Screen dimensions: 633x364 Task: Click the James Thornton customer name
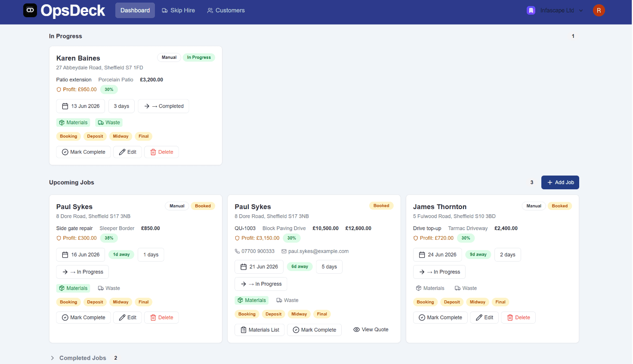[x=440, y=207]
